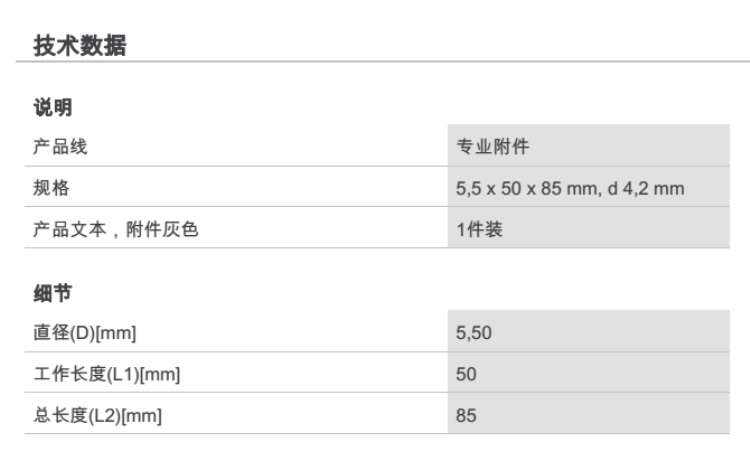Select the working length value 50

tap(466, 375)
